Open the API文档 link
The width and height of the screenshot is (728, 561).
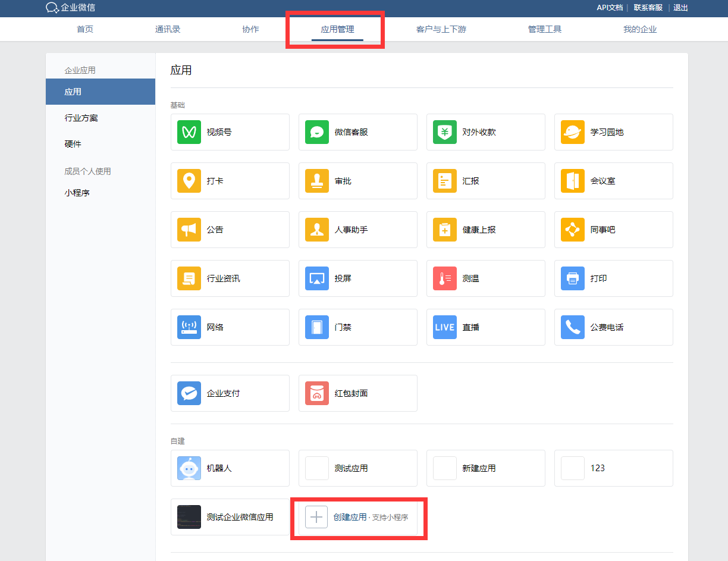(610, 8)
